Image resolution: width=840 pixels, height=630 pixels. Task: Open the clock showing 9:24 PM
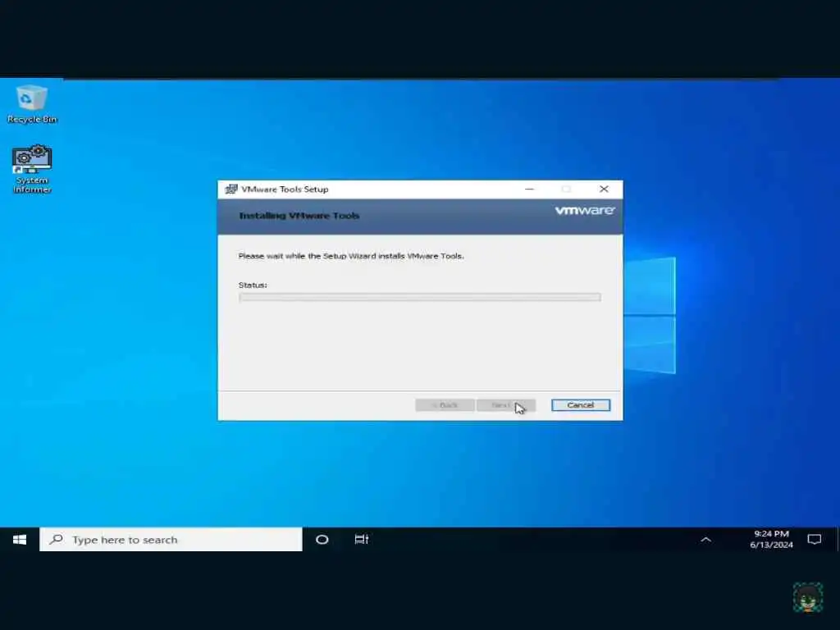[x=771, y=540]
